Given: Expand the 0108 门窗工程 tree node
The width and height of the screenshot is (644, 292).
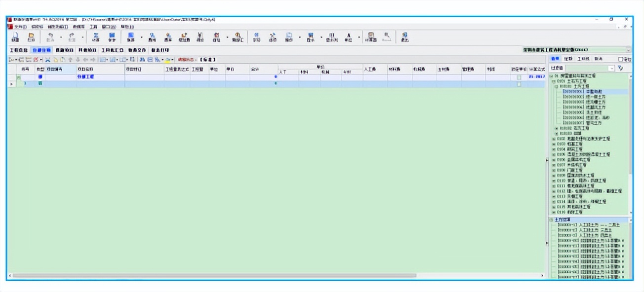Looking at the screenshot, I should [x=554, y=170].
